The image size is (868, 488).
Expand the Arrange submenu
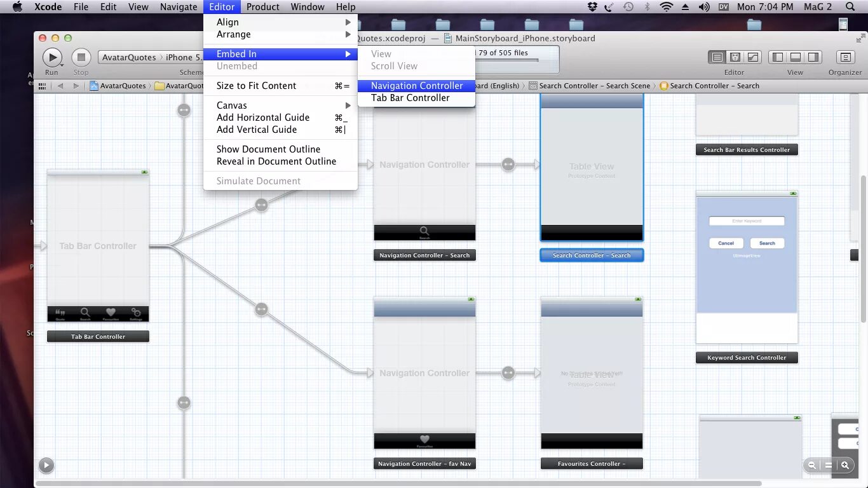(280, 34)
